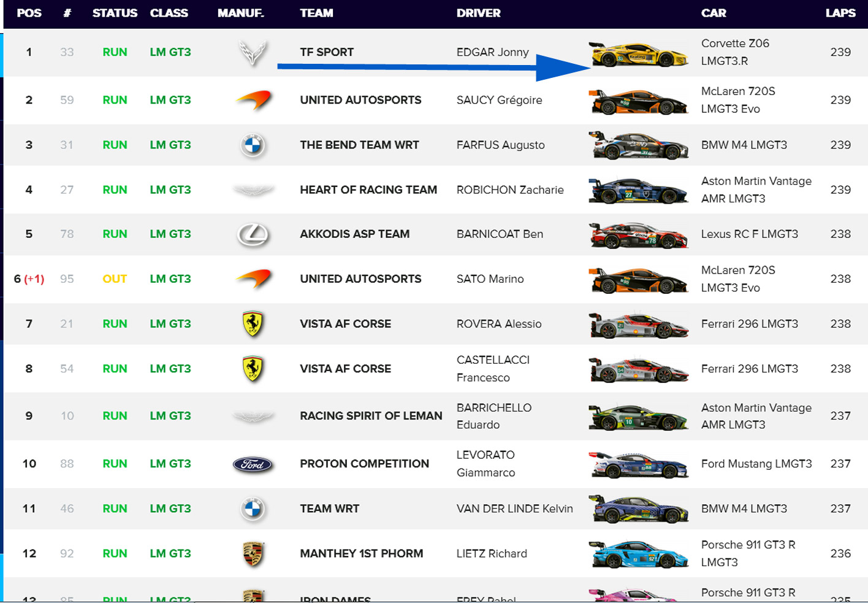Click the CLASS column header
This screenshot has height=603, width=868.
tap(169, 13)
